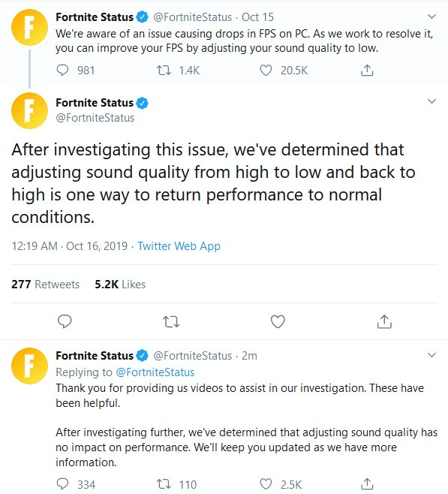Open Fortnite Status avatar on main tweet
448x494 pixels.
click(x=29, y=110)
